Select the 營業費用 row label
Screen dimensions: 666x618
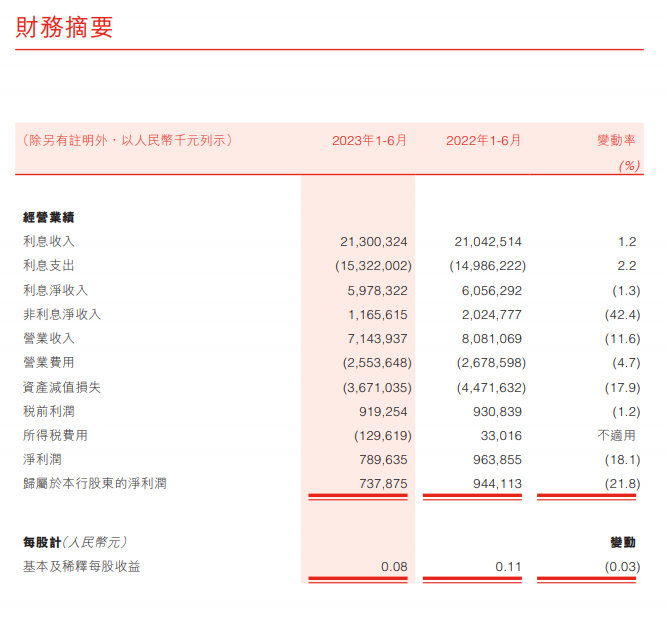[48, 363]
